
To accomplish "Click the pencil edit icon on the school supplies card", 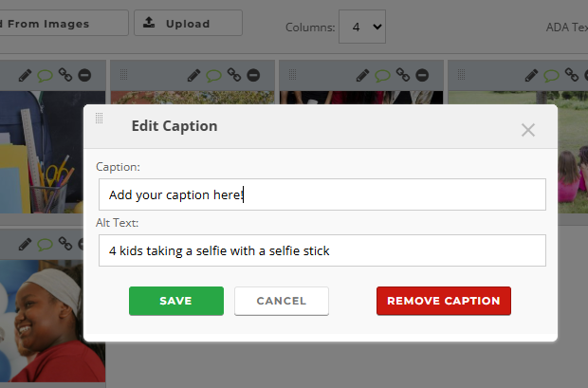I will [x=25, y=76].
